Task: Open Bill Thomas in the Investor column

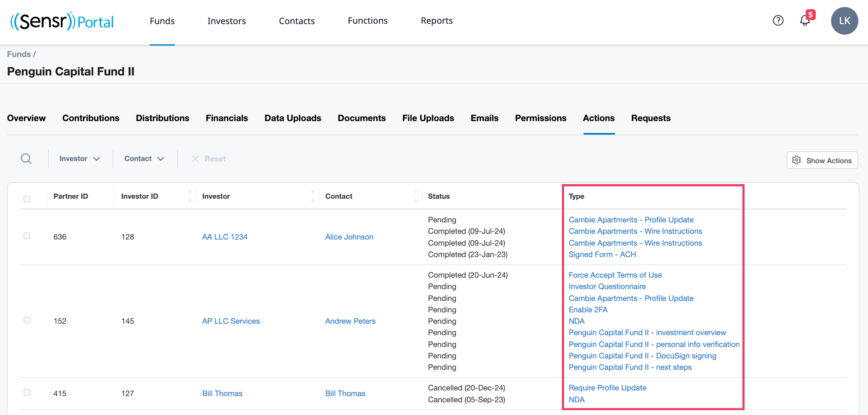Action: (222, 394)
